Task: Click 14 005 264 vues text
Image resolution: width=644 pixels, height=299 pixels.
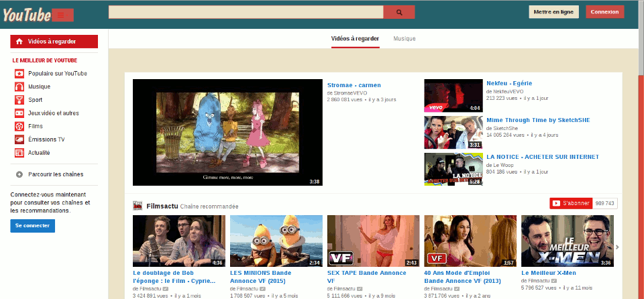Action: [505, 135]
